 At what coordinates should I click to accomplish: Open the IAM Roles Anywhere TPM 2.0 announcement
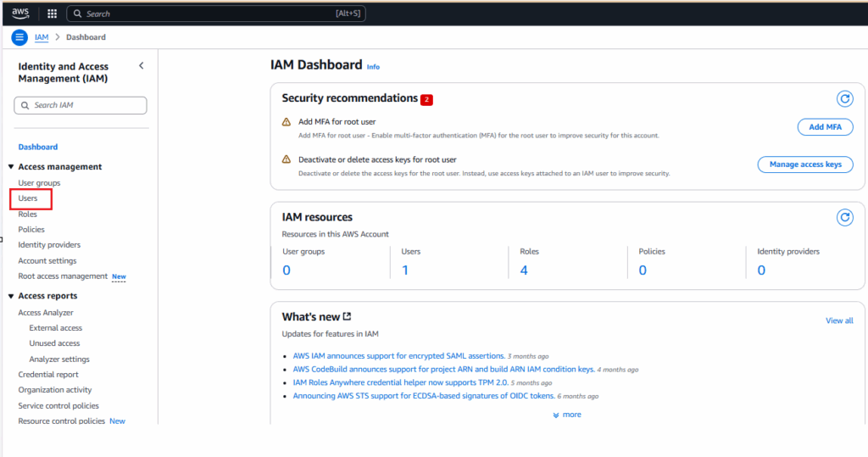click(x=401, y=382)
